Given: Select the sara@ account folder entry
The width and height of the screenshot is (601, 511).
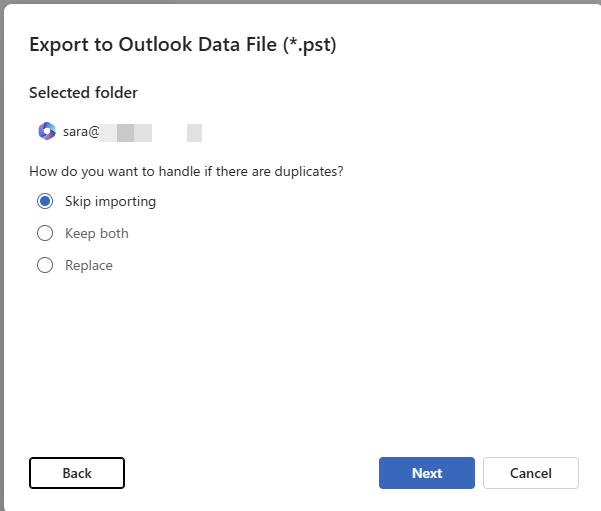Looking at the screenshot, I should pos(82,131).
